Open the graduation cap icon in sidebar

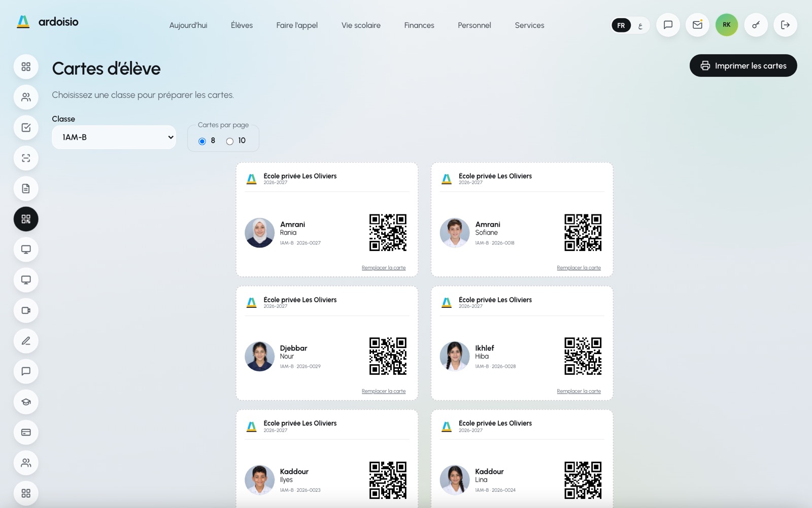[x=26, y=402]
